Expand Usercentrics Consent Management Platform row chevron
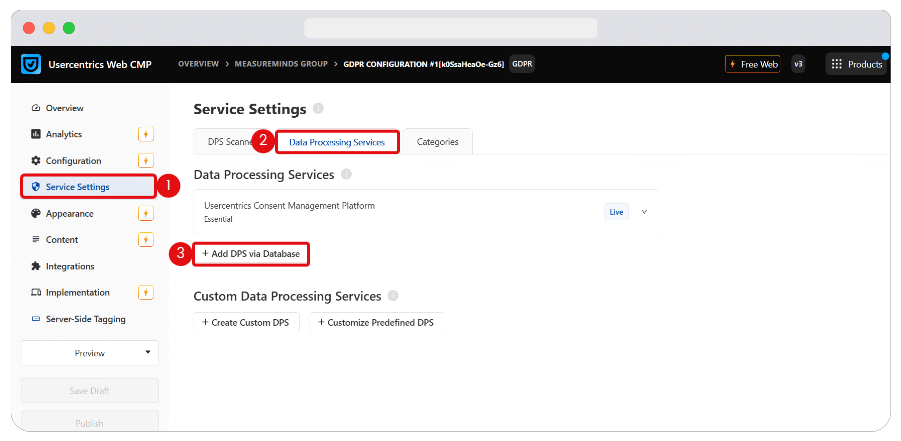 (x=644, y=212)
